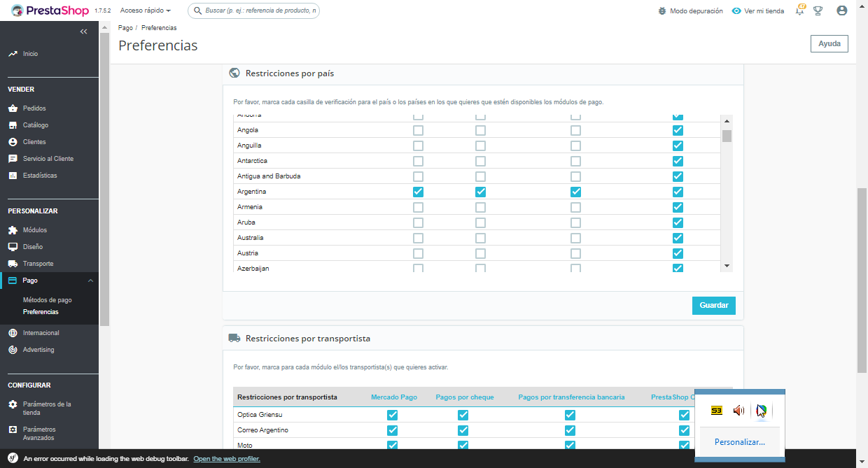The image size is (868, 468).
Task: Click the country list scroll down arrow
Action: (727, 266)
